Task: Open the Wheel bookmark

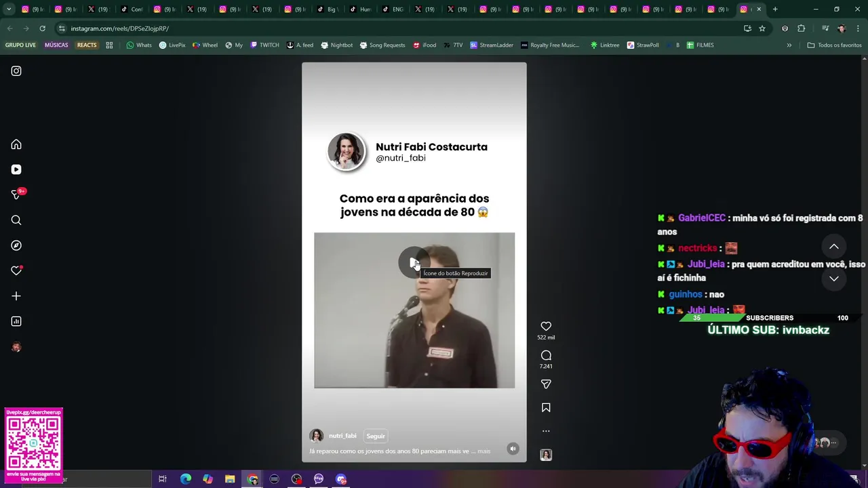Action: (x=205, y=45)
